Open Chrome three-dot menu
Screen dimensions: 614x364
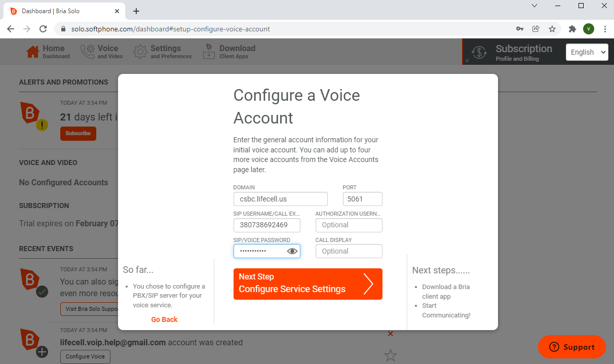(x=605, y=29)
